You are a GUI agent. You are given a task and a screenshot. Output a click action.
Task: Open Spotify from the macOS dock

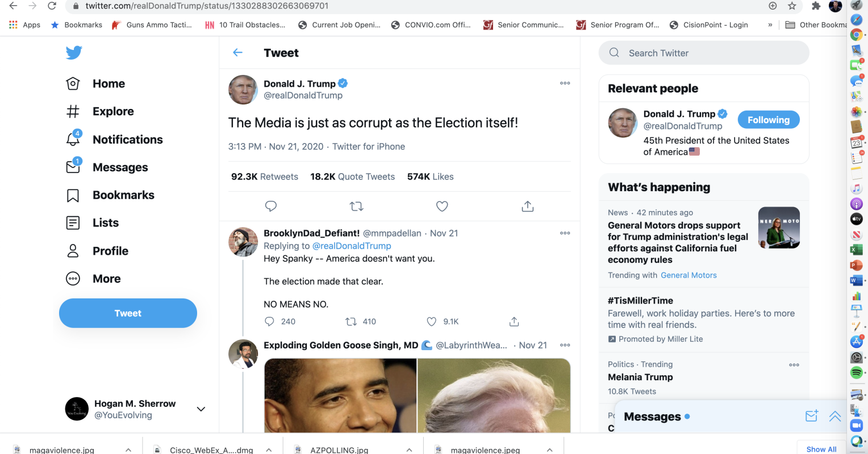[x=857, y=373]
